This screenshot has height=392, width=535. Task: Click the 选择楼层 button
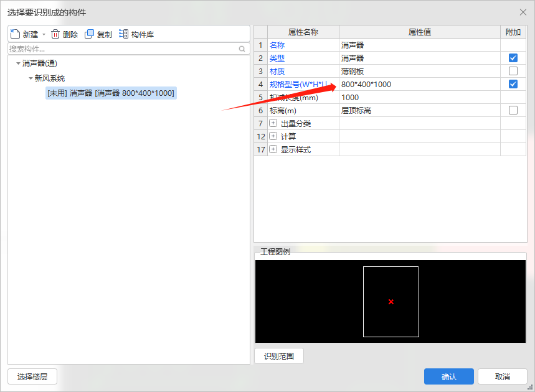[x=32, y=376]
